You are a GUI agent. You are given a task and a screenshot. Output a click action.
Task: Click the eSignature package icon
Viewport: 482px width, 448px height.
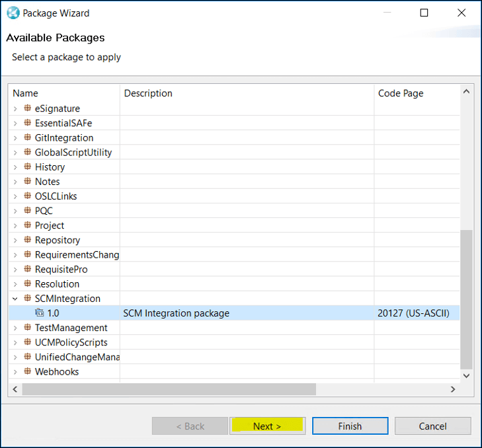point(28,108)
